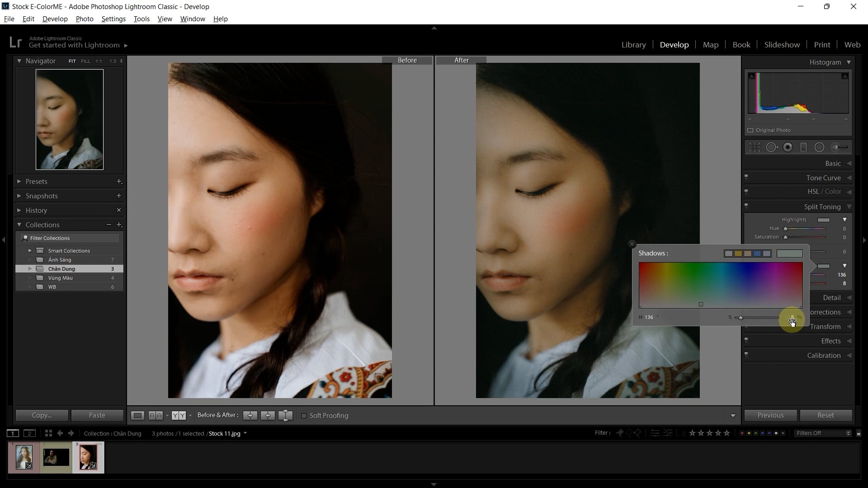Screen dimensions: 868x488
Task: Copy Before settings to After
Action: click(x=250, y=415)
